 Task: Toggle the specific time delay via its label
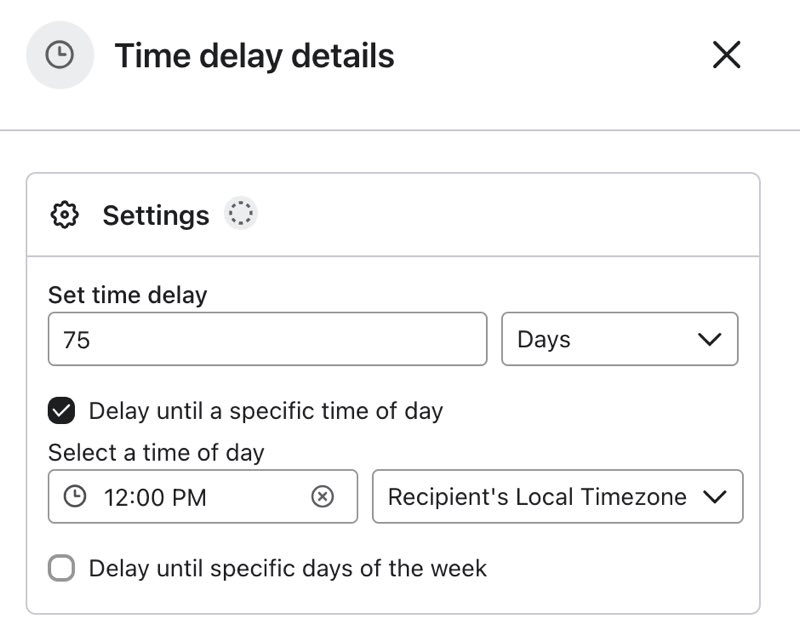(x=264, y=411)
